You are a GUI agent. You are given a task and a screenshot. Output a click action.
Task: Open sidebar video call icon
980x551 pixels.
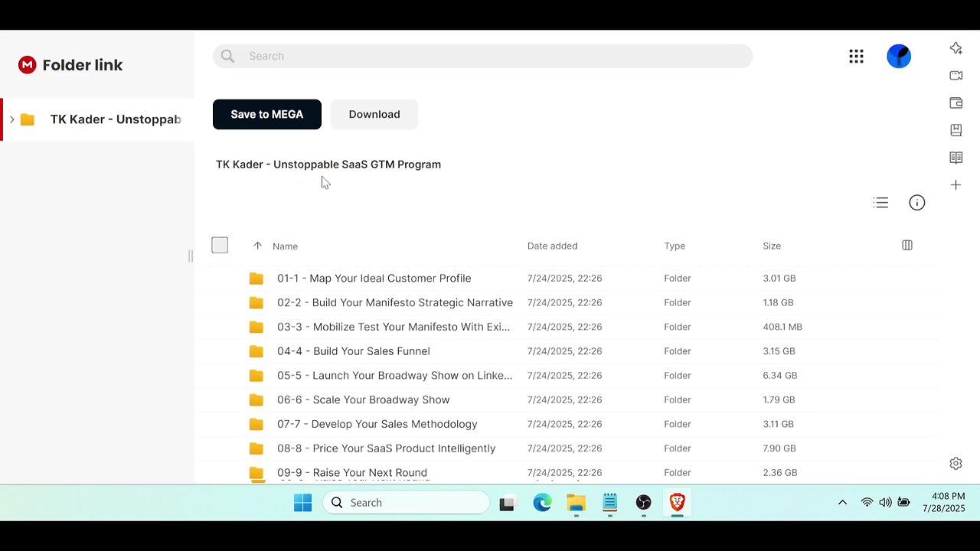click(956, 76)
